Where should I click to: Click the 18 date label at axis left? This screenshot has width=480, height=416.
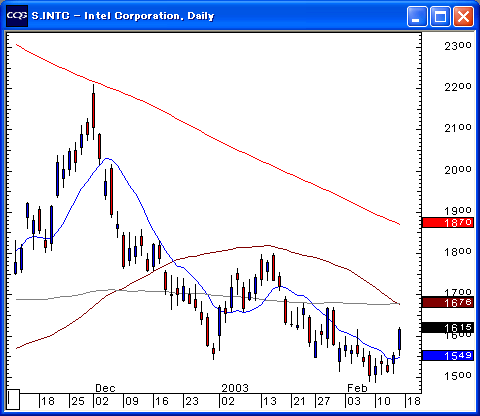(48, 401)
